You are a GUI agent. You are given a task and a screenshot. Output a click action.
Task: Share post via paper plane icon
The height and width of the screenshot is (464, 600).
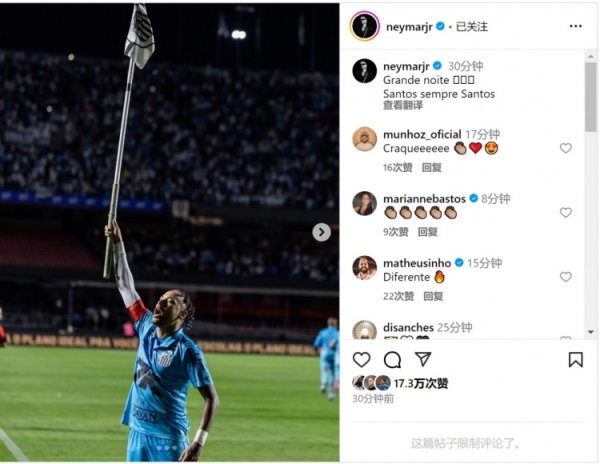tap(423, 359)
